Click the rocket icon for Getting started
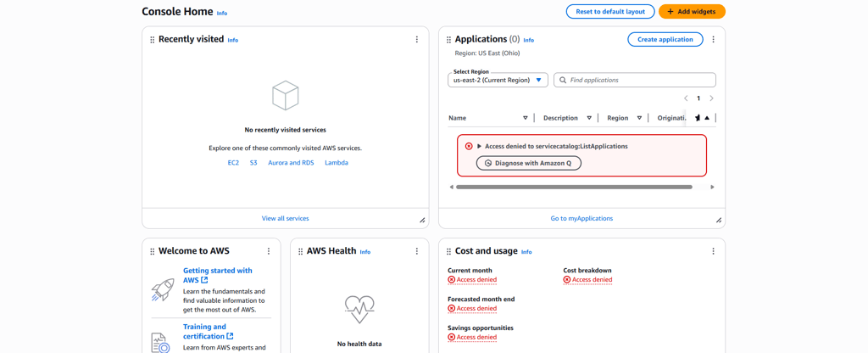Image resolution: width=868 pixels, height=353 pixels. coord(162,290)
